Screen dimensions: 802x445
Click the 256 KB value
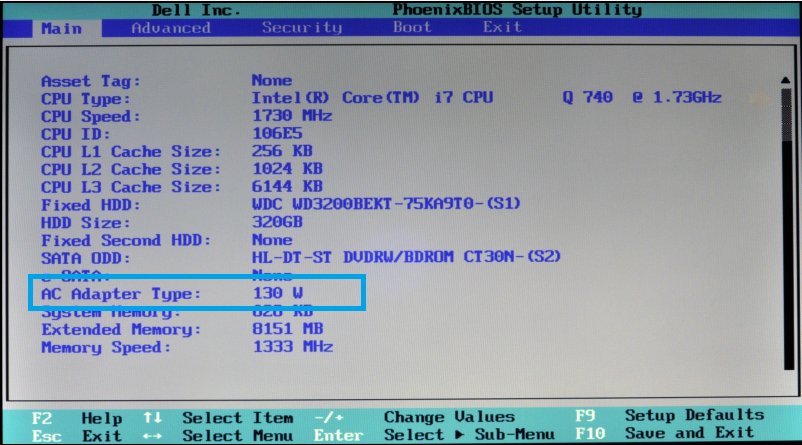(x=282, y=151)
